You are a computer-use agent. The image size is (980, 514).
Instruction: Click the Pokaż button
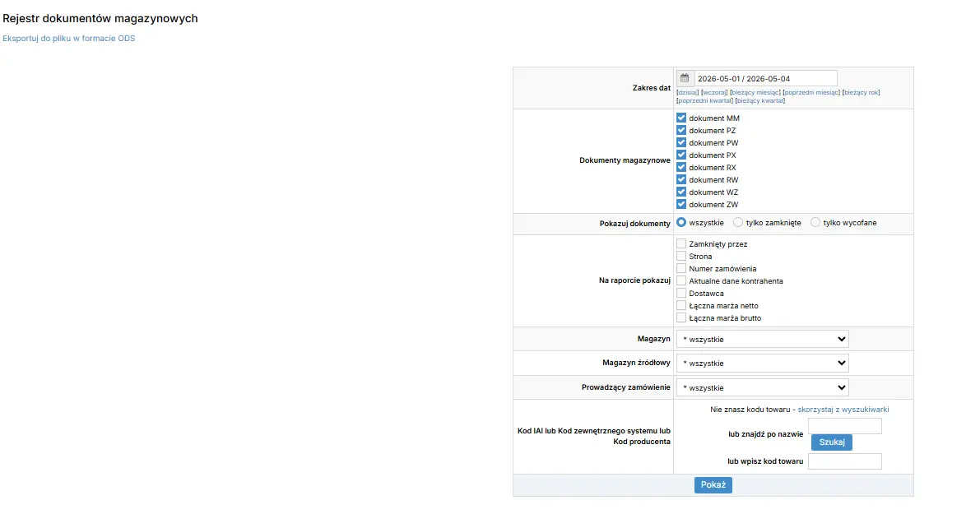(713, 485)
